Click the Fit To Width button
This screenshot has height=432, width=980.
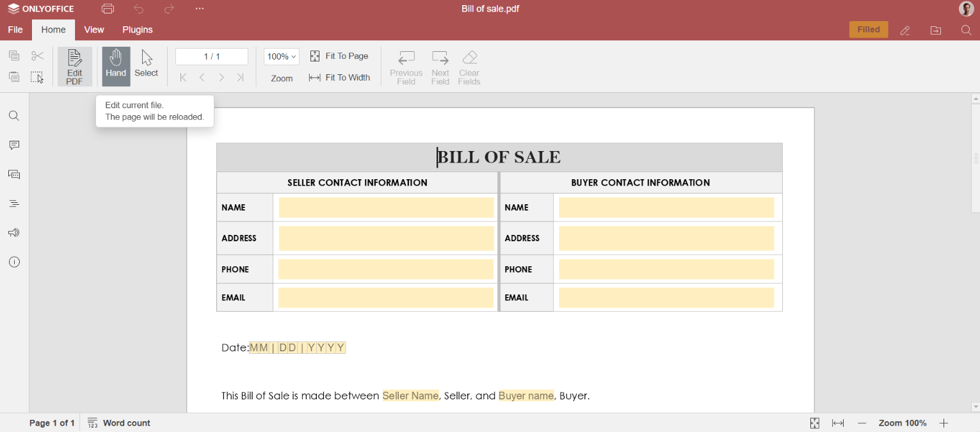(339, 77)
